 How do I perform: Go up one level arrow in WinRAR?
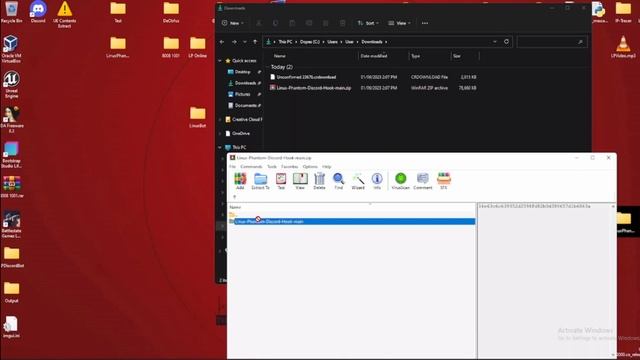[234, 197]
